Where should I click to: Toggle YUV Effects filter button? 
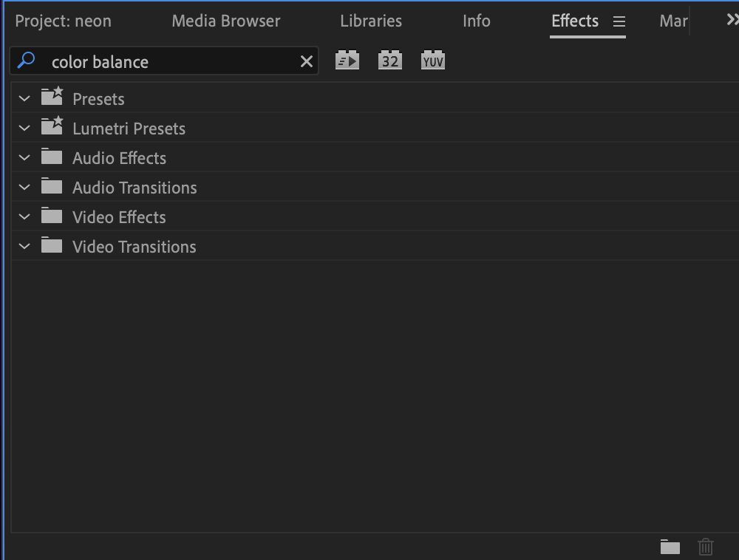[433, 61]
